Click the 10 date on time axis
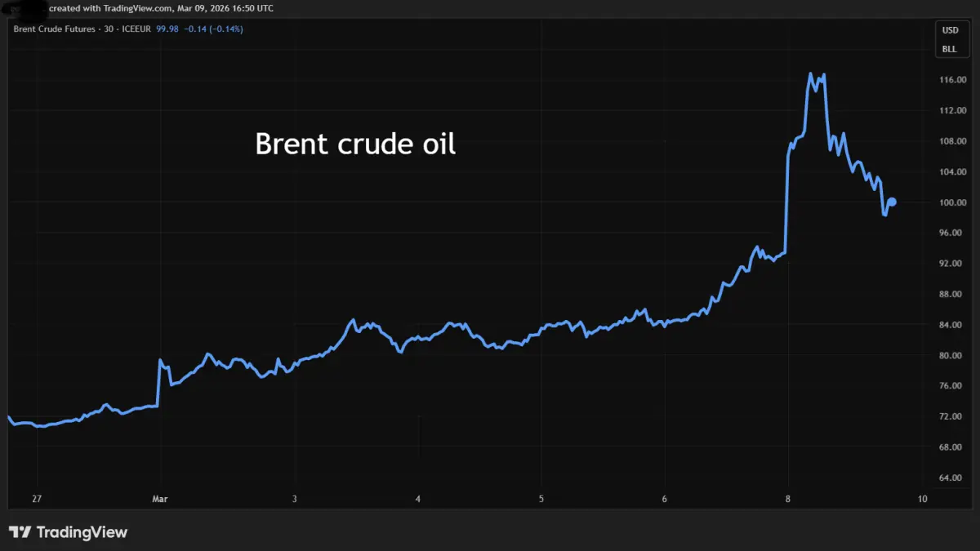The height and width of the screenshot is (551, 980). point(922,498)
